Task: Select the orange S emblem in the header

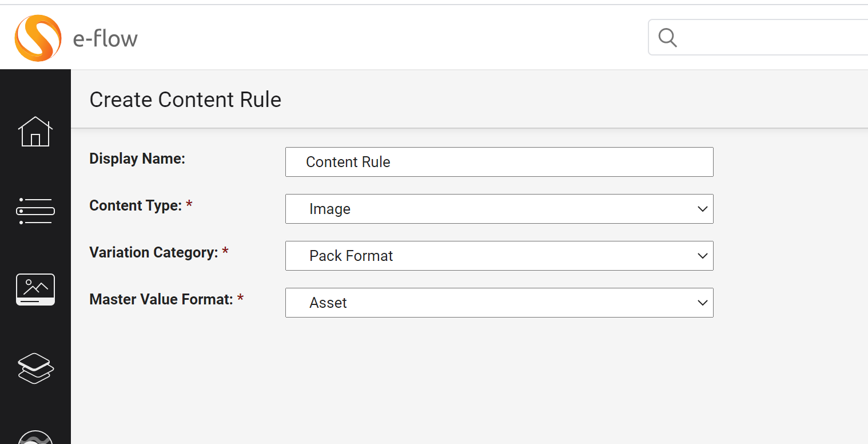Action: pos(38,37)
